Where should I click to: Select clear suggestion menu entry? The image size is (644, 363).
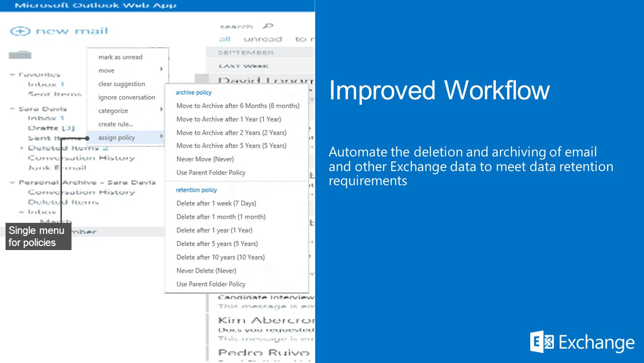[122, 84]
